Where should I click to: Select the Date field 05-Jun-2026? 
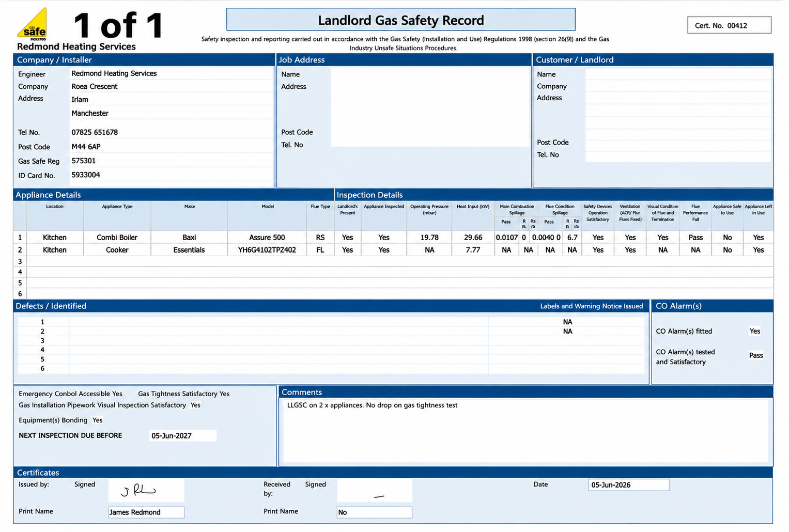(x=628, y=485)
